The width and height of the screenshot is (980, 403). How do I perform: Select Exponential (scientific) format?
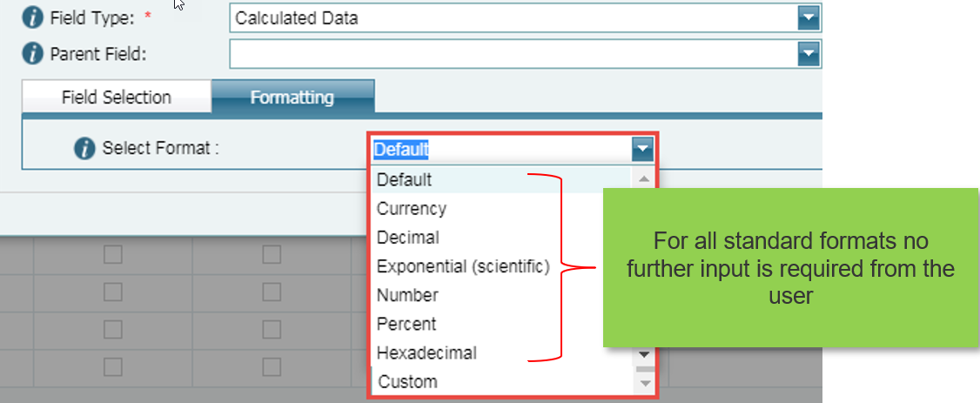(x=463, y=267)
